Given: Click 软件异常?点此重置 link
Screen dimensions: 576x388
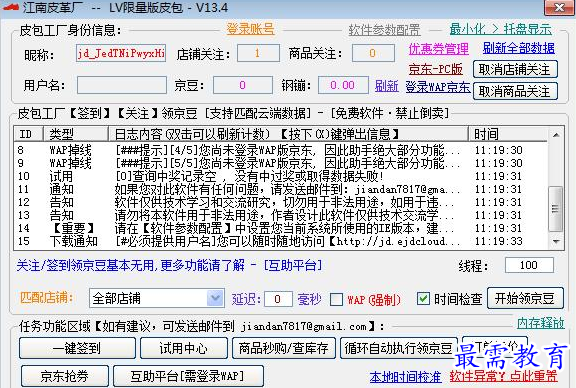Looking at the screenshot, I should 503,376.
